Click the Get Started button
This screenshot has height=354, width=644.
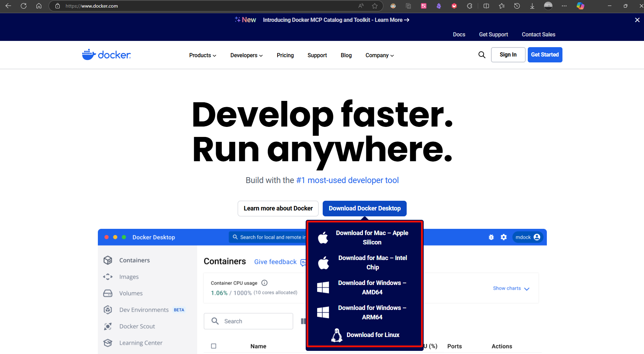(545, 54)
